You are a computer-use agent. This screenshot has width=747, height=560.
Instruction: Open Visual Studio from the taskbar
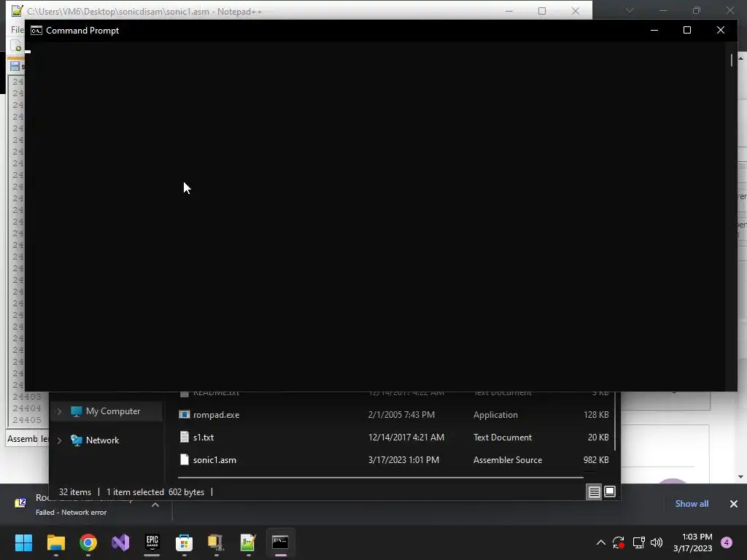[120, 542]
